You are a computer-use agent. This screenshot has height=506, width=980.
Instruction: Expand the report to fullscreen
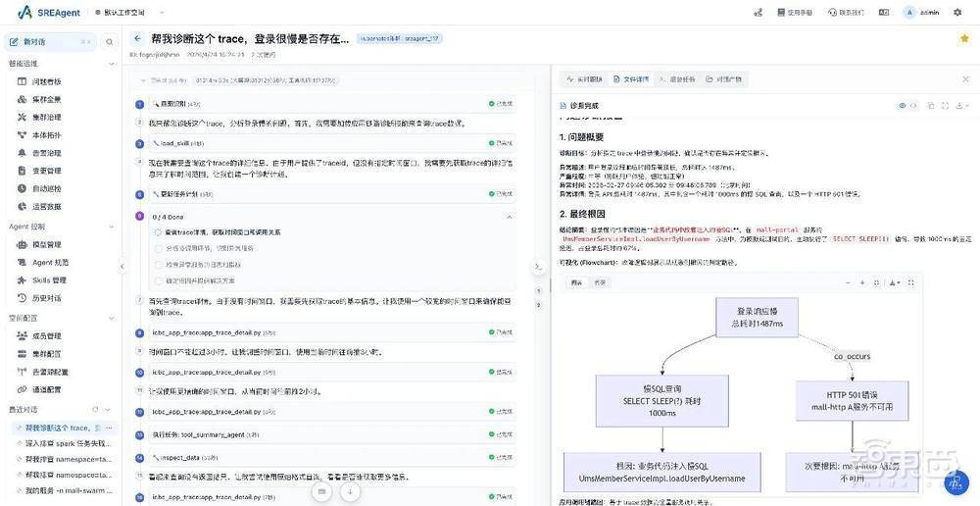(x=945, y=106)
